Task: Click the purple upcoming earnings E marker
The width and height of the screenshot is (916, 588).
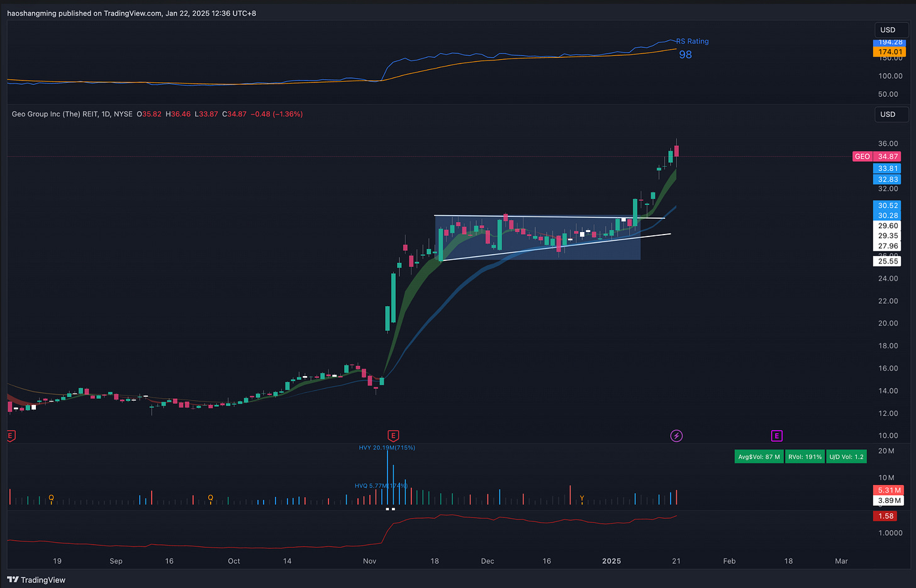Action: pos(776,436)
